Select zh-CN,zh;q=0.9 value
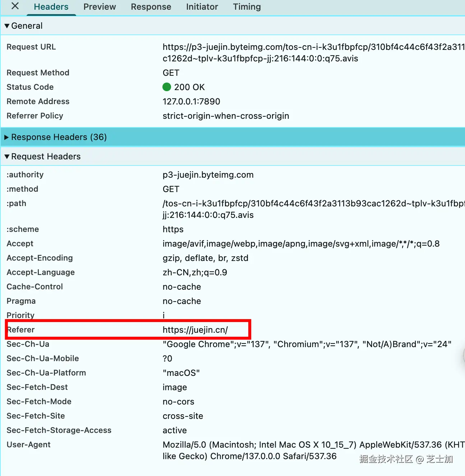465x476 pixels. [x=195, y=272]
